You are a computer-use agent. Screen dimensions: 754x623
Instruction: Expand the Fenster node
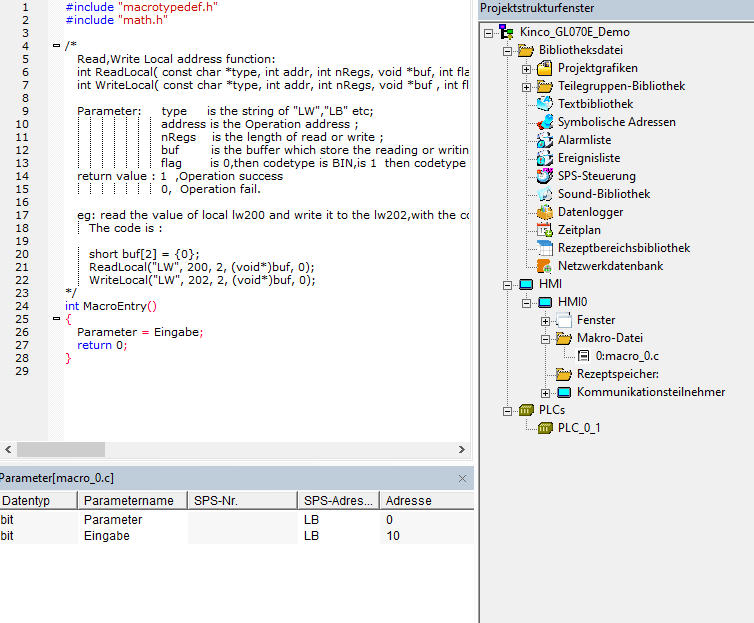point(545,321)
